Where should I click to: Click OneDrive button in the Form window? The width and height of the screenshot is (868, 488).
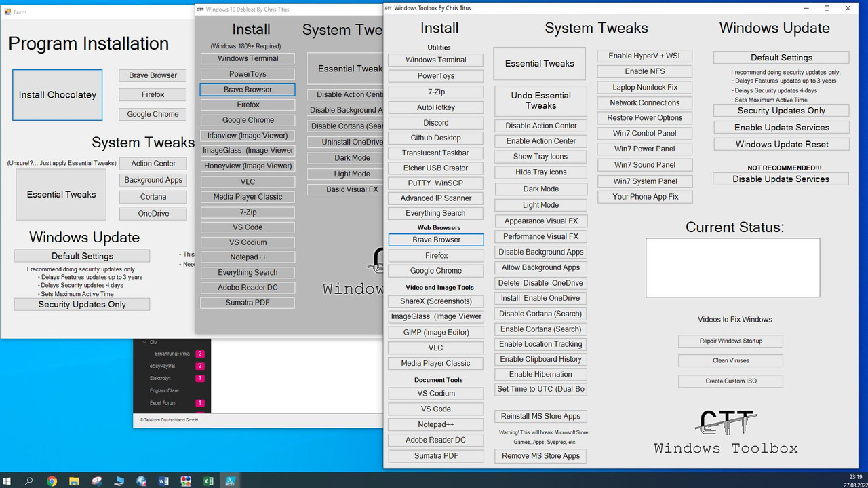click(153, 214)
